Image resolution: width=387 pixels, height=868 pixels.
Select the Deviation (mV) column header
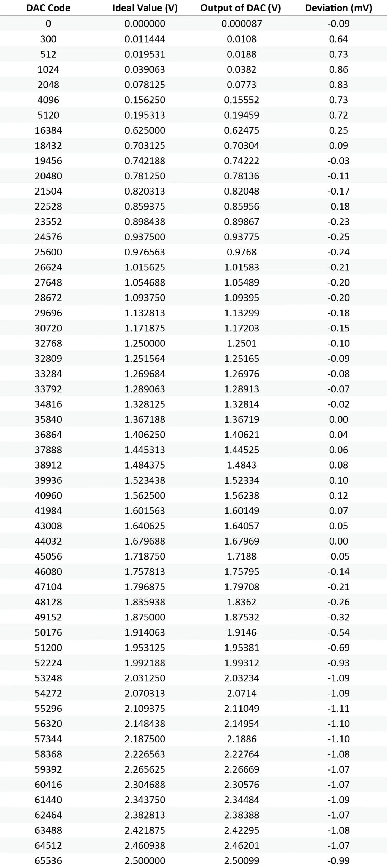pos(338,8)
